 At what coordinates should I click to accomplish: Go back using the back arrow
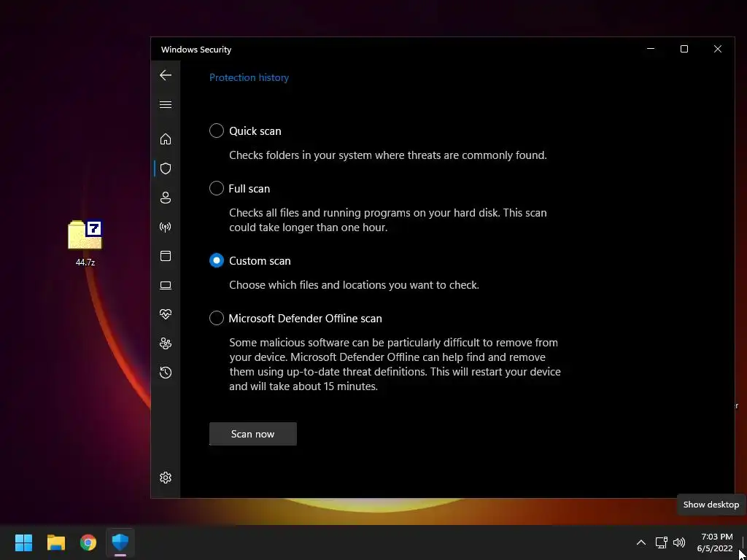pos(166,75)
